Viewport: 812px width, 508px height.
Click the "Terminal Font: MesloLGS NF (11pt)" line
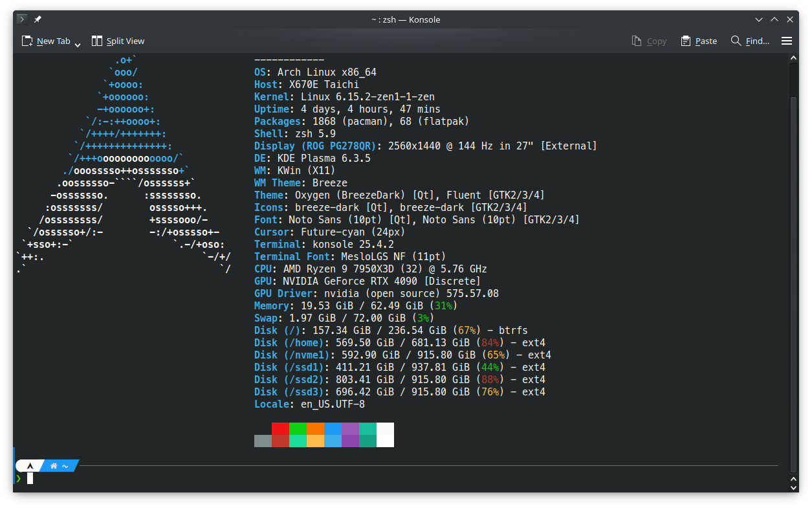coord(350,256)
